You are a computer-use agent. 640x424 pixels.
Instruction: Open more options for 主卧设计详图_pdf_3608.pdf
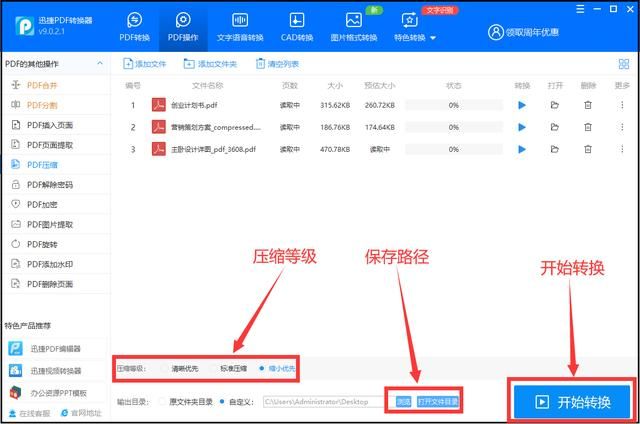(x=622, y=149)
